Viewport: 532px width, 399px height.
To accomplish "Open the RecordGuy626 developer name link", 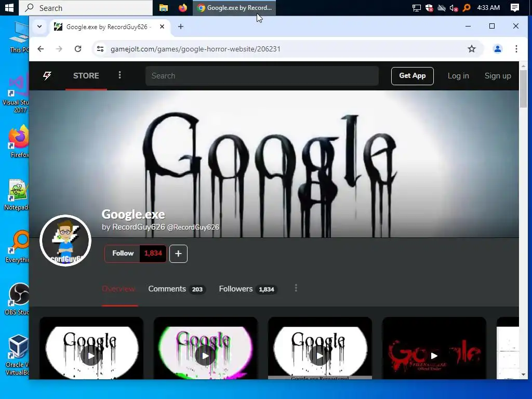I will (x=138, y=227).
